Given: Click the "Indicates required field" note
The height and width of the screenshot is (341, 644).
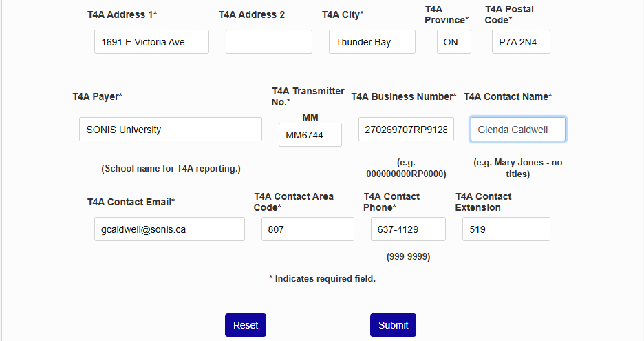Looking at the screenshot, I should coord(322,279).
